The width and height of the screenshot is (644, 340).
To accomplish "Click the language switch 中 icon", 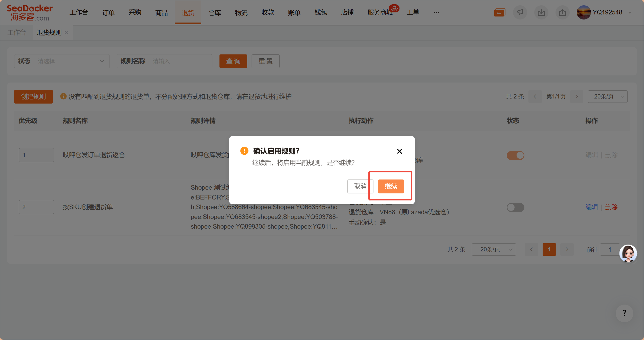I will [x=499, y=13].
